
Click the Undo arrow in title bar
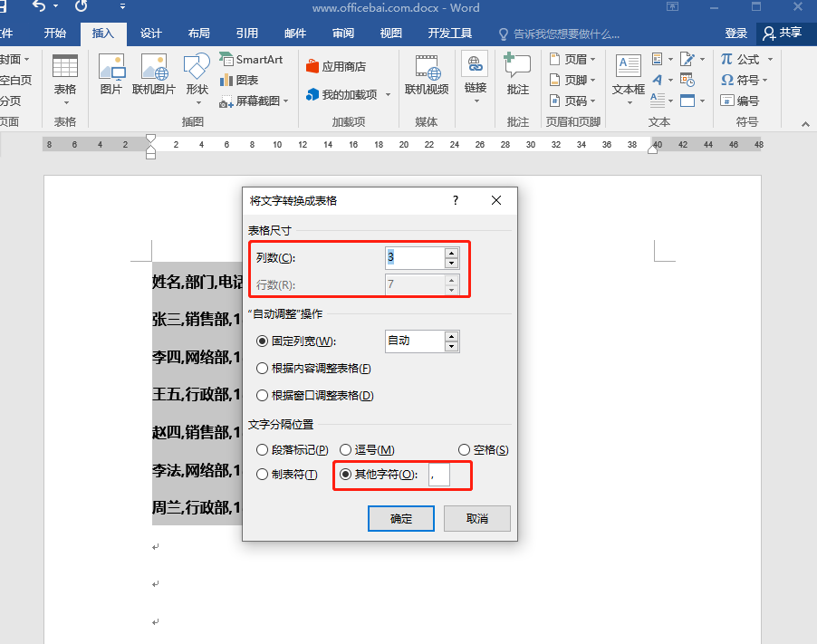coord(39,6)
